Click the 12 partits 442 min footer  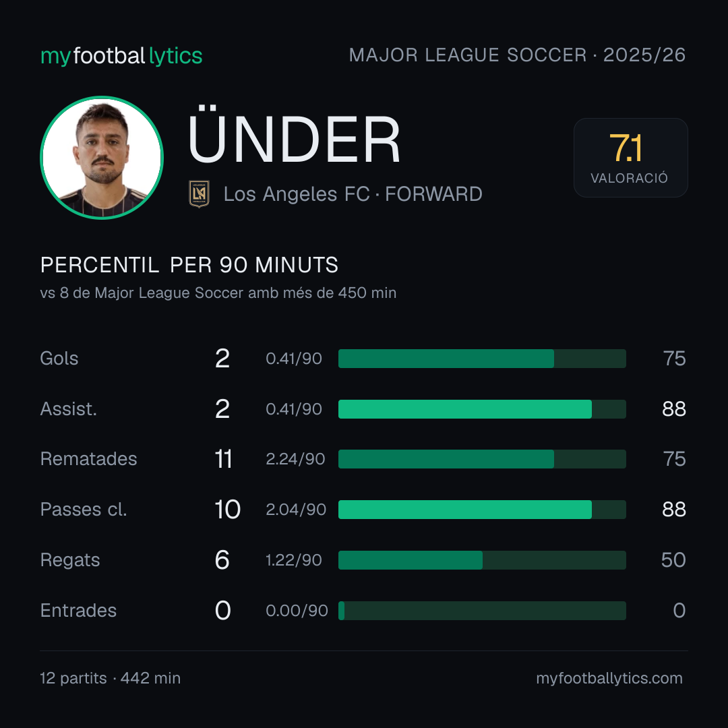click(110, 678)
